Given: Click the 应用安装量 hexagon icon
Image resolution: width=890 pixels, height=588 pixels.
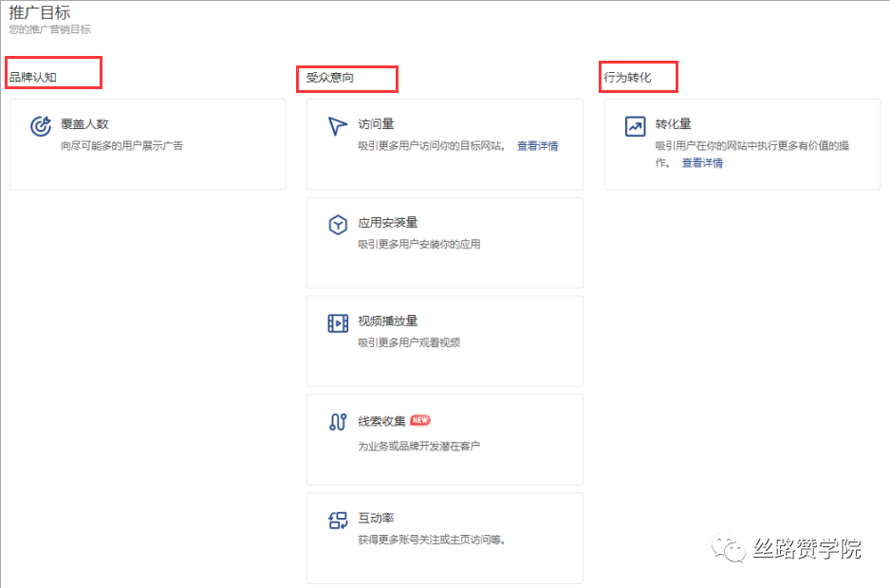Looking at the screenshot, I should pos(338,223).
